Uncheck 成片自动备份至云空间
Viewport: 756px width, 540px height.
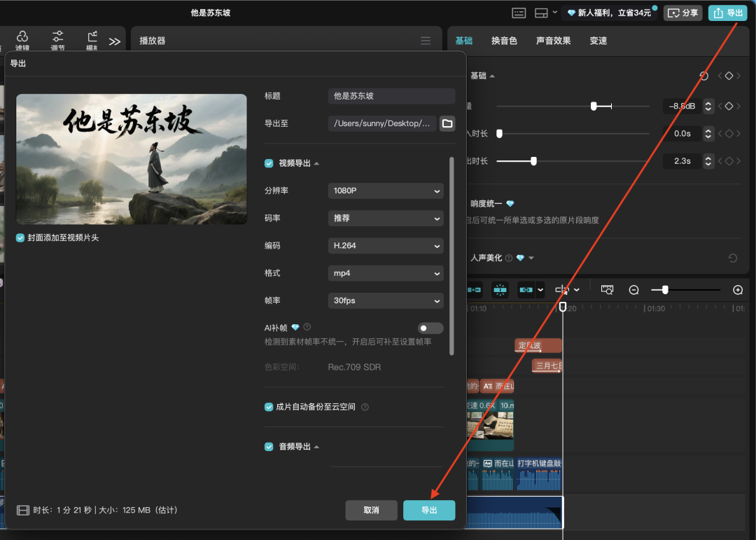pyautogui.click(x=268, y=406)
